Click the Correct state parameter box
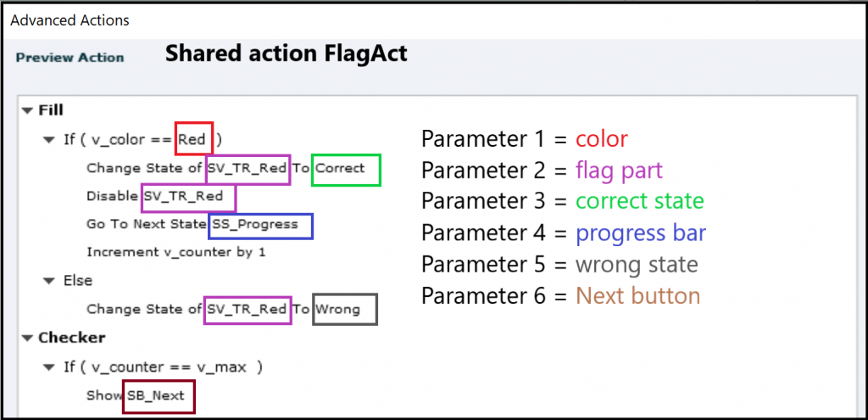Screen dimensions: 868x420 point(347,169)
